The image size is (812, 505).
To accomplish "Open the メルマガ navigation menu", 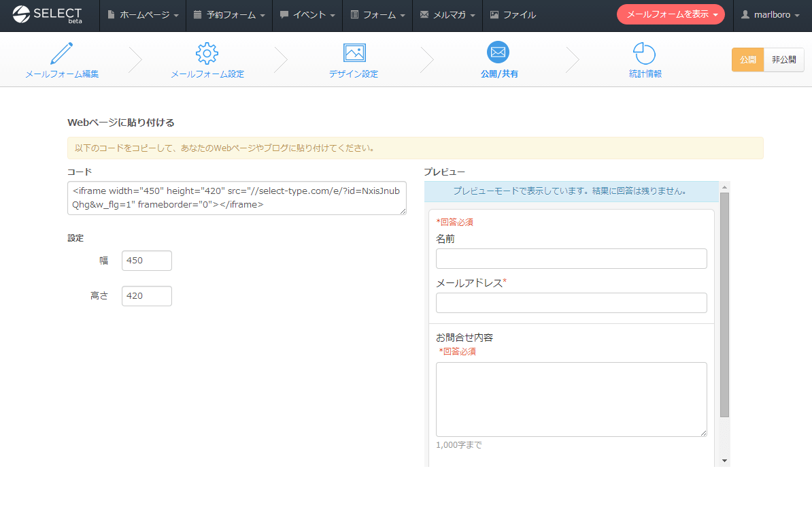I will [x=447, y=15].
